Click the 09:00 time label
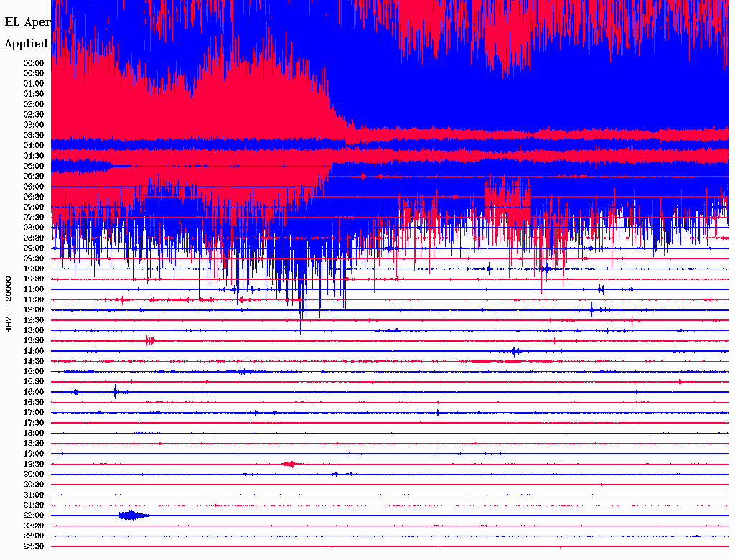 tap(34, 248)
